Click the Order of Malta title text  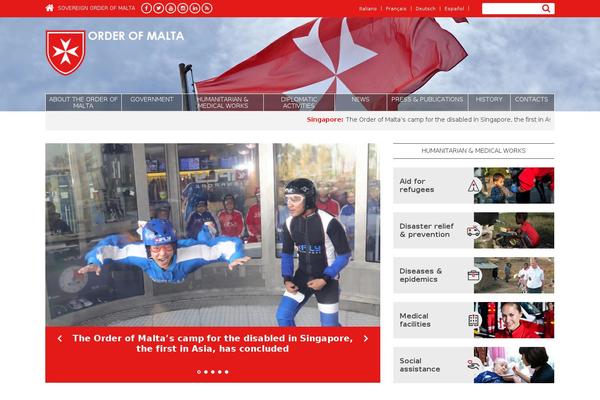tap(136, 36)
